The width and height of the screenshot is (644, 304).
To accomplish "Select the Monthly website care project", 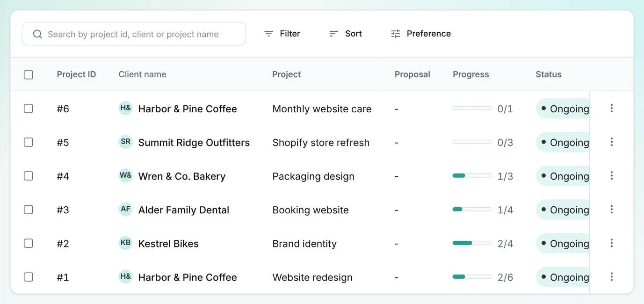I will (x=322, y=109).
